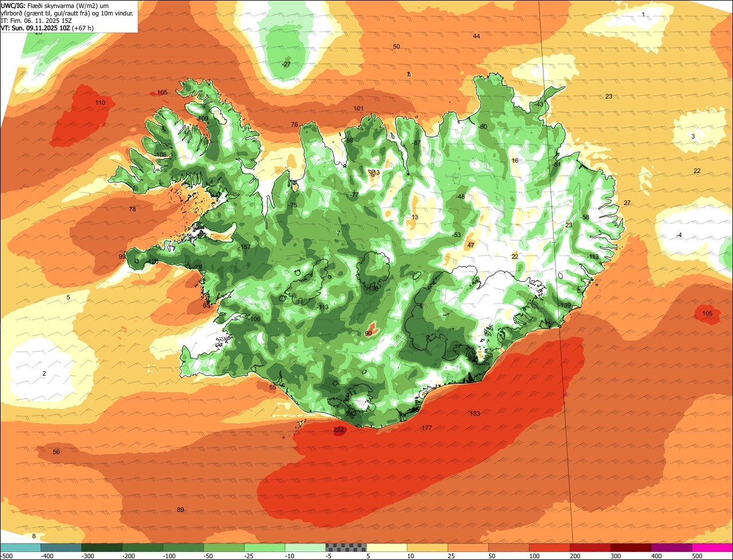
Task: Click the light green legend swatch labeled -25
Action: point(264,547)
